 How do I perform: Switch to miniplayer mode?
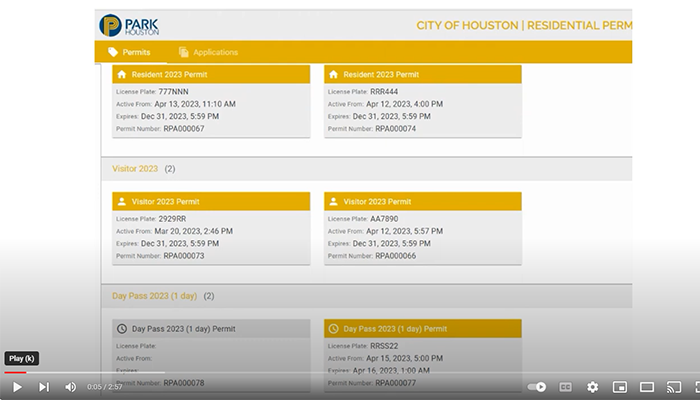[620, 387]
